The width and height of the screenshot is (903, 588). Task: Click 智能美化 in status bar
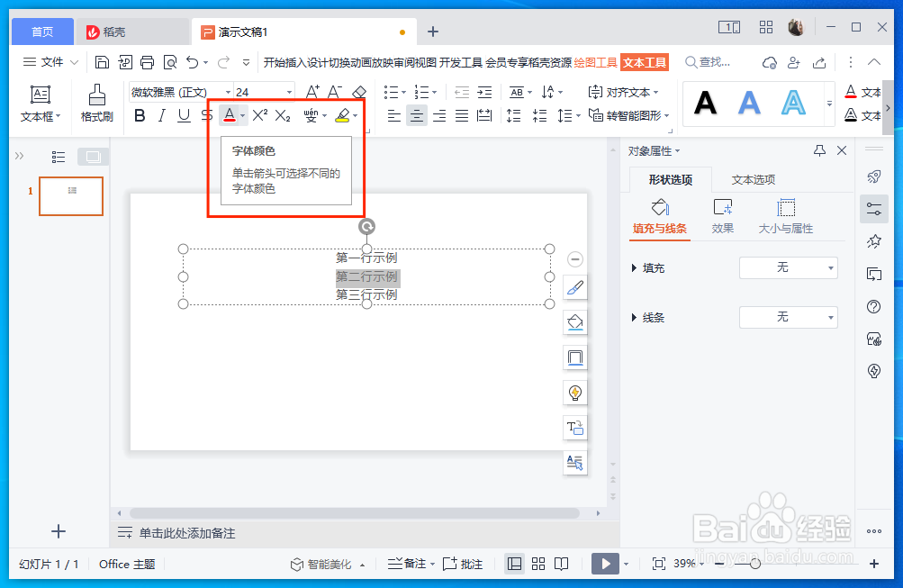(x=328, y=565)
